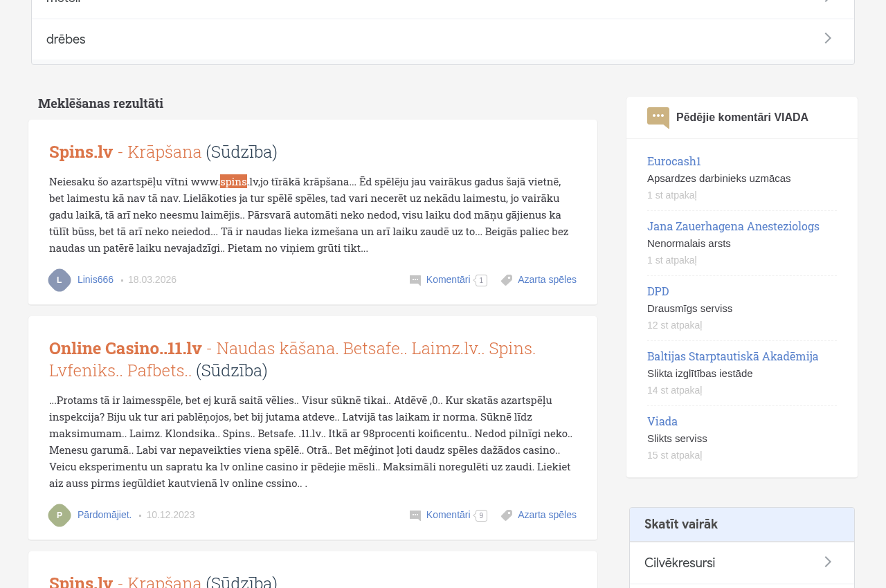Image resolution: width=886 pixels, height=588 pixels.
Task: Click '14 st atpakaļ' timestamp
Action: pos(675,390)
